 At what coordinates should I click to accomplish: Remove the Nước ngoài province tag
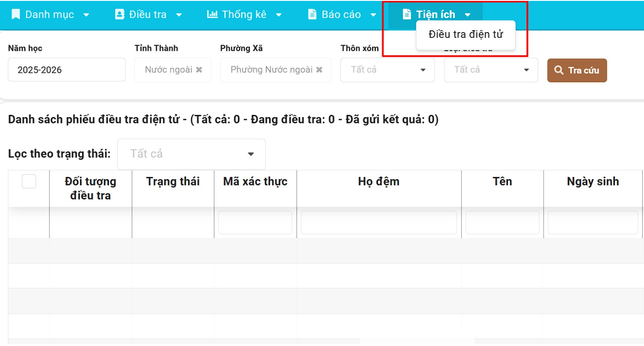(x=199, y=70)
